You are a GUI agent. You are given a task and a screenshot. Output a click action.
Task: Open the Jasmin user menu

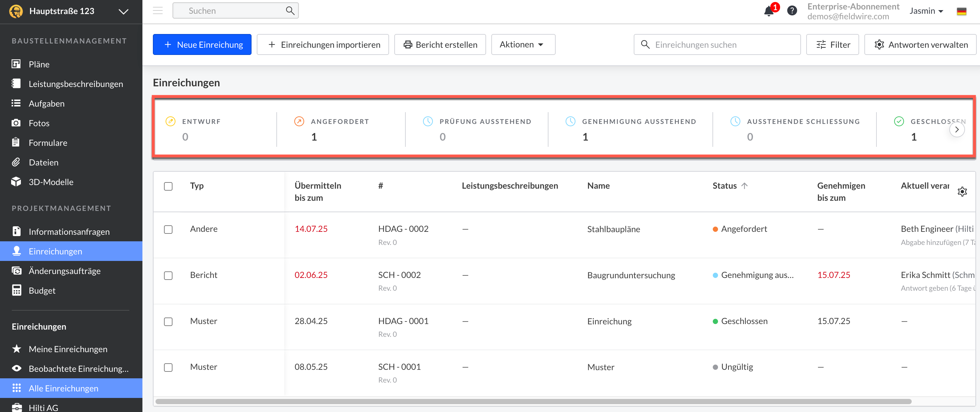click(x=926, y=11)
